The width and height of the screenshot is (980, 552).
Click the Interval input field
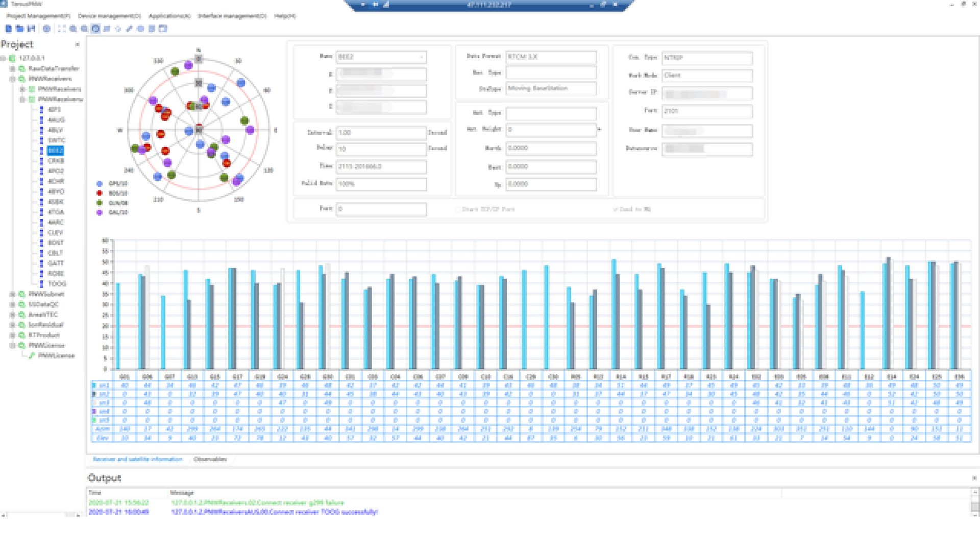381,133
